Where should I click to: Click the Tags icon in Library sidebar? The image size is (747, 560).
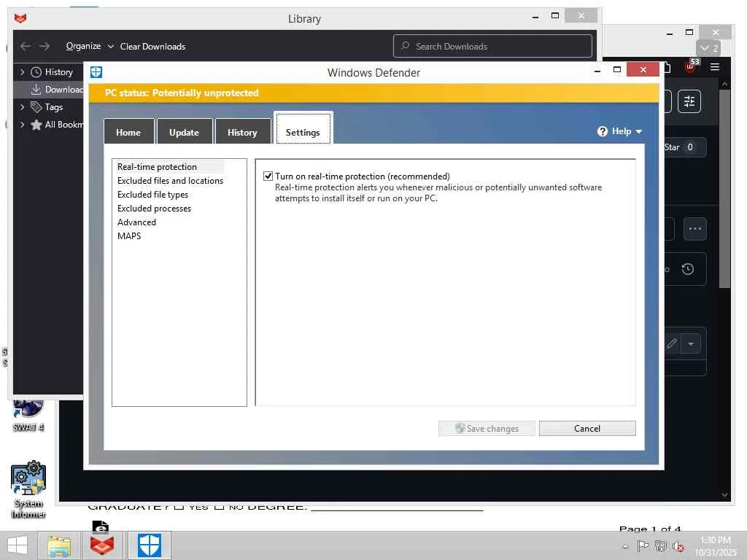coord(36,107)
